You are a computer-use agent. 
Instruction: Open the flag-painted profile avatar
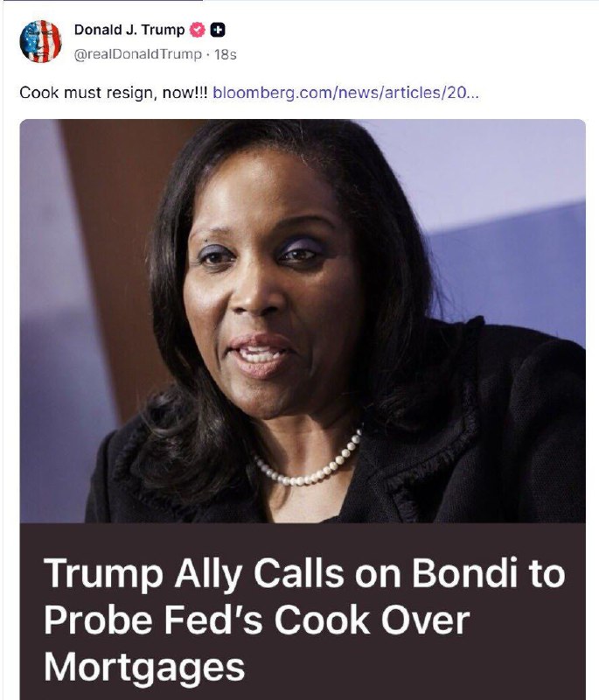click(x=40, y=41)
